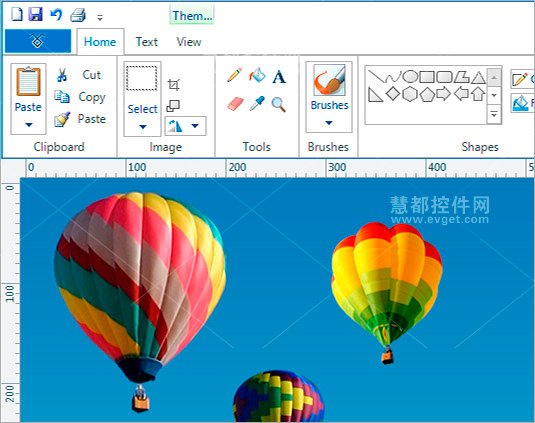Switch to the Home tab
This screenshot has height=423, width=535.
click(100, 42)
